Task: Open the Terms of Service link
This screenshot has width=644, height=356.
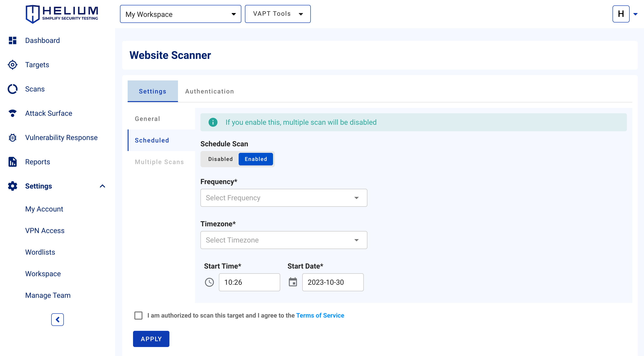Action: pos(320,316)
